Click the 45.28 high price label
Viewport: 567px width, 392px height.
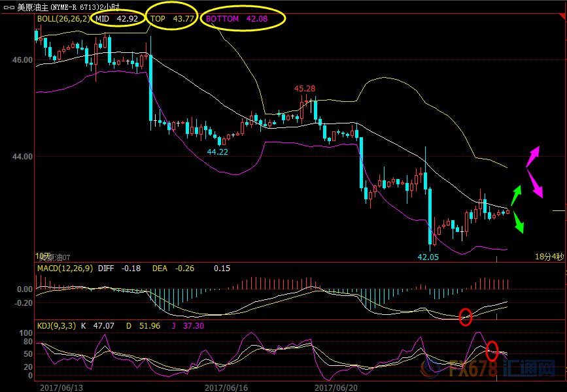(x=304, y=88)
